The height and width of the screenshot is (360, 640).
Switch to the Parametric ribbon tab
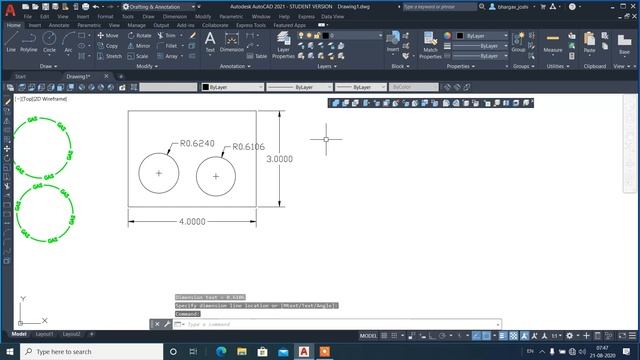tap(89, 25)
